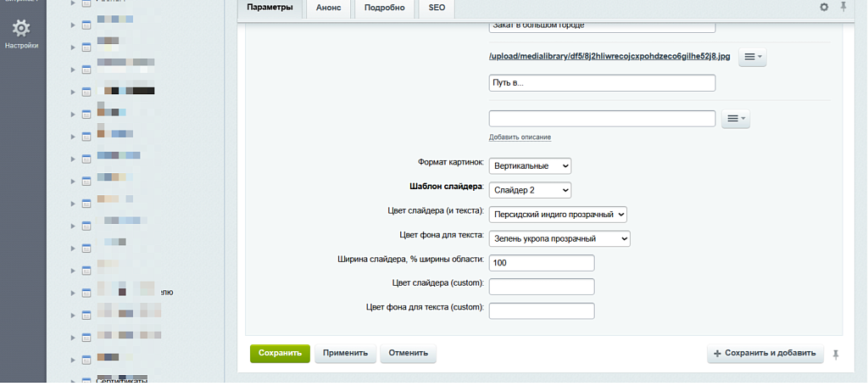This screenshot has width=868, height=386.
Task: Click the pin icon next to the tabs
Action: pyautogui.click(x=843, y=8)
